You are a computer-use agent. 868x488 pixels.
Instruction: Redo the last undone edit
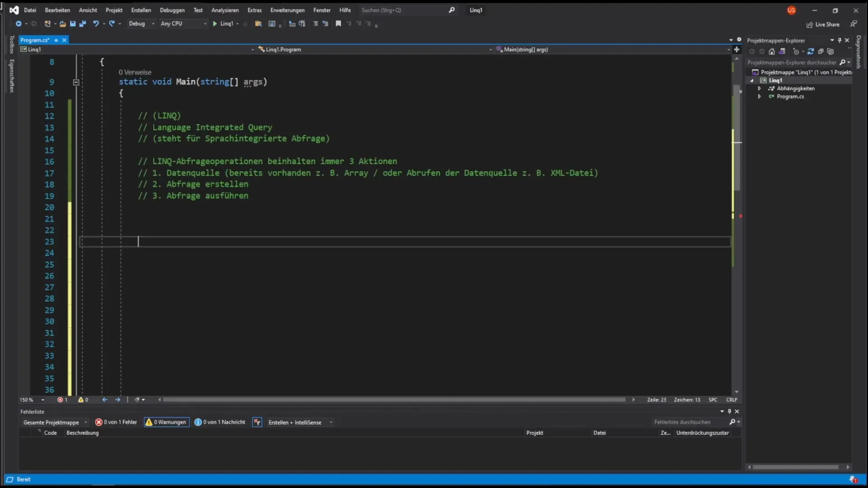click(112, 23)
